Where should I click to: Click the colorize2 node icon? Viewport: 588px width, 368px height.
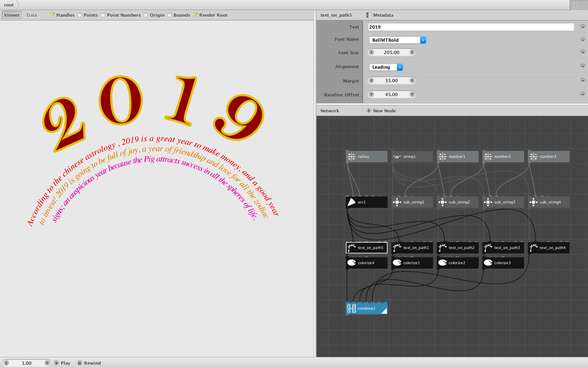(443, 263)
